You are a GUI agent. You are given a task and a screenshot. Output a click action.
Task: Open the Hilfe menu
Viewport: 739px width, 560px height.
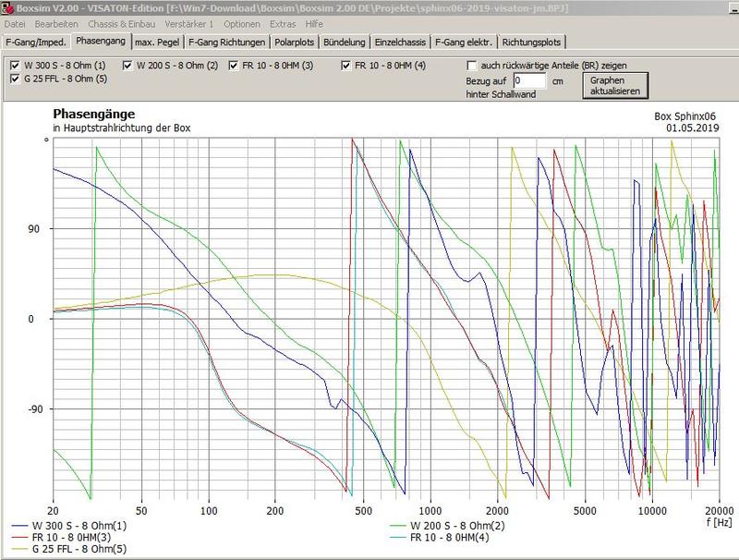315,23
